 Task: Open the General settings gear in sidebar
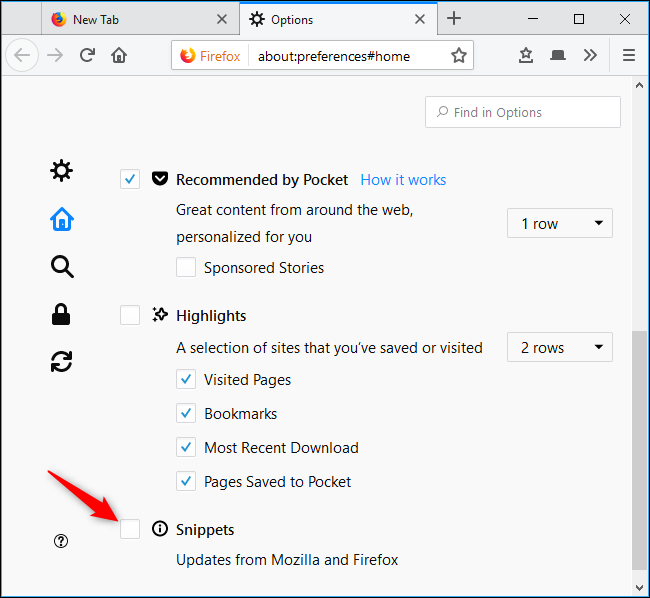coord(61,170)
